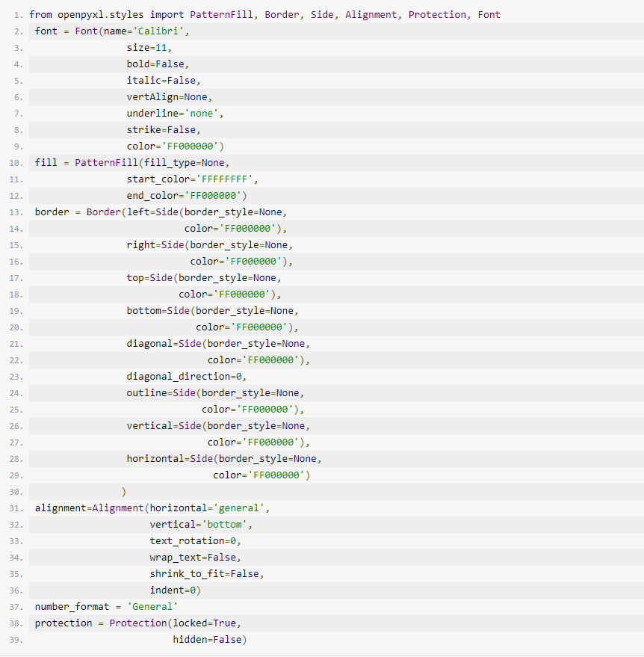Click the number_format = 'General' line

click(x=106, y=607)
